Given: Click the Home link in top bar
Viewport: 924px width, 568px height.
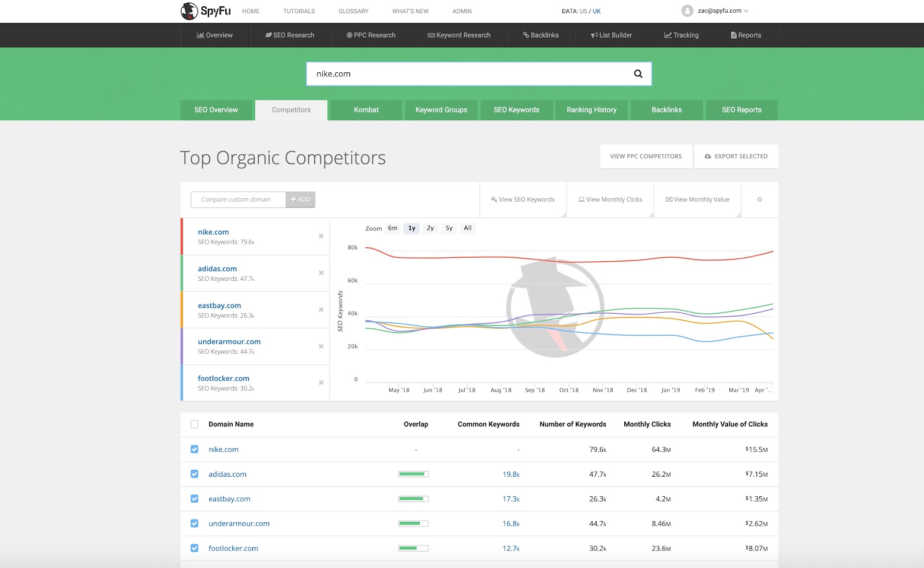Looking at the screenshot, I should click(251, 12).
